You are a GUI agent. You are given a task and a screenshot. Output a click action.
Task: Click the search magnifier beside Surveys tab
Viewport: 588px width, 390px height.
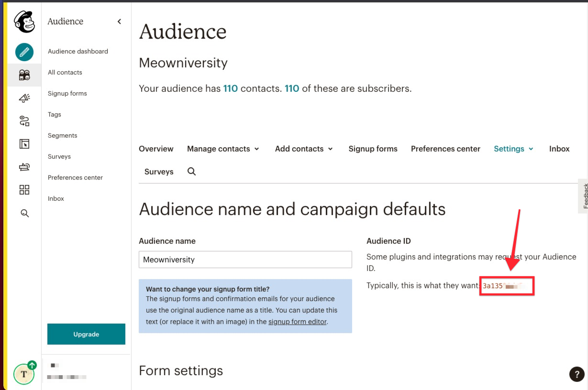point(192,172)
